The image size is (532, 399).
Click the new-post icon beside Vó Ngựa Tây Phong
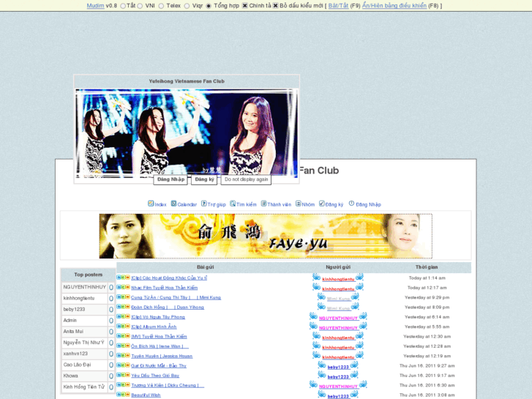point(123,316)
